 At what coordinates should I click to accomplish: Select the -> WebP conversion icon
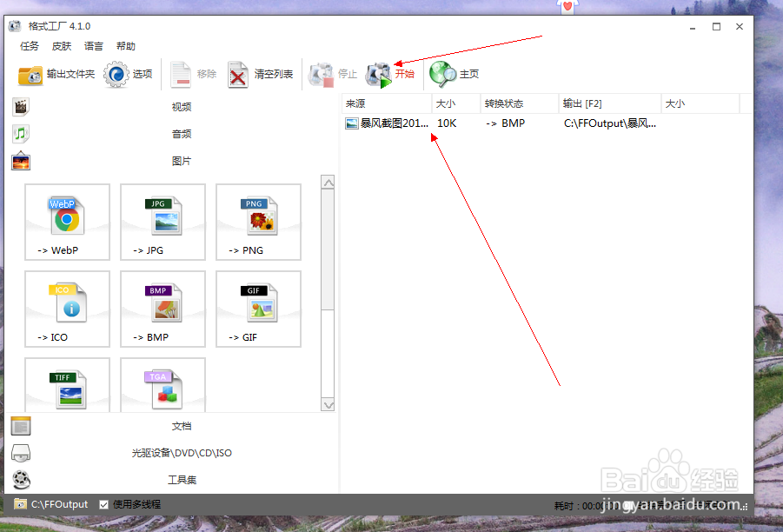click(x=68, y=222)
